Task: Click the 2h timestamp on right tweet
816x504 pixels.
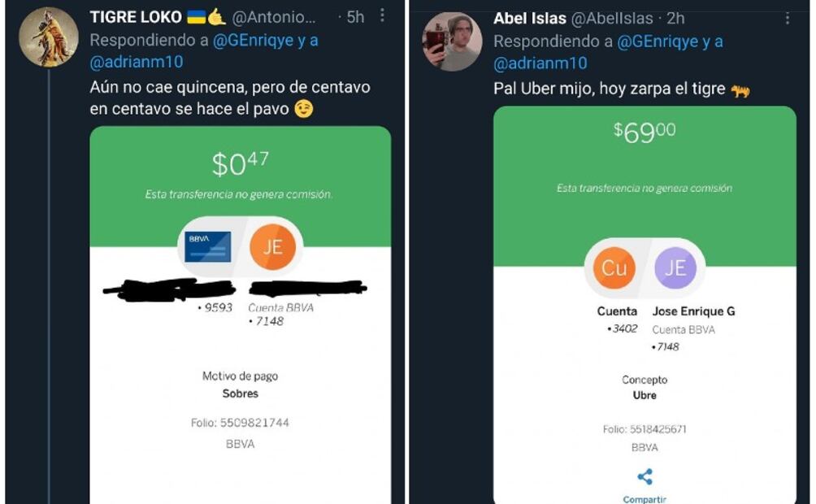Action: (675, 19)
